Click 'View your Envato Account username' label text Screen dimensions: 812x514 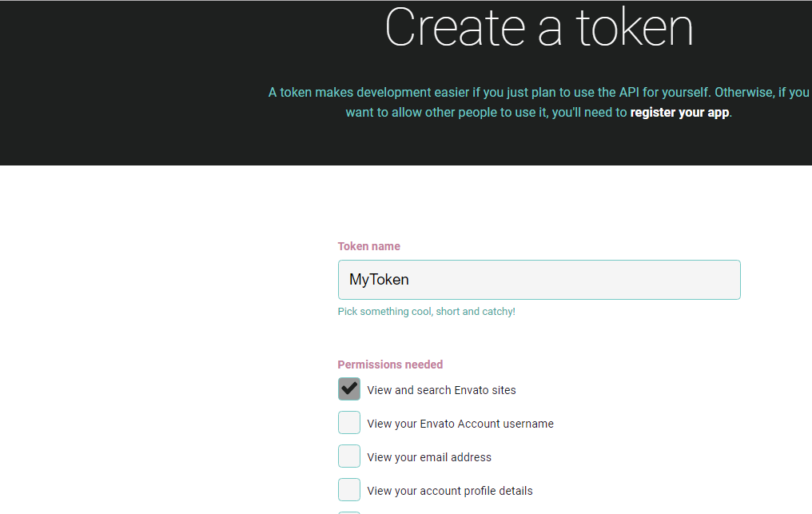[460, 424]
